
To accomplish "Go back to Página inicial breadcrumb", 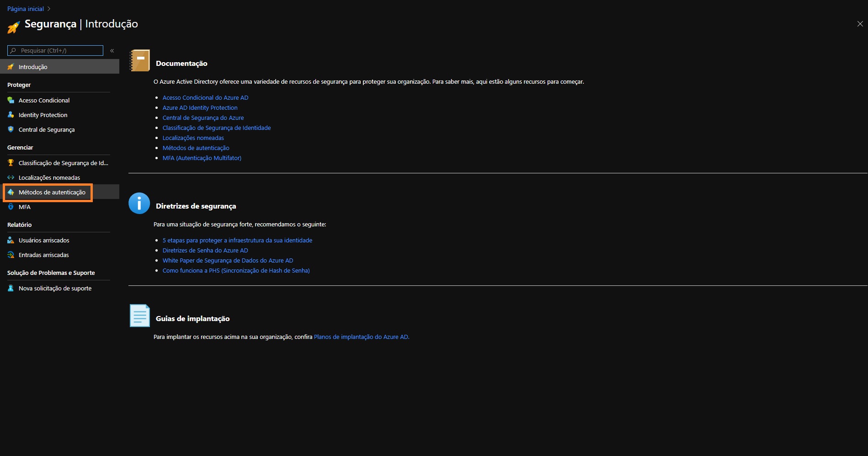I will (x=26, y=9).
